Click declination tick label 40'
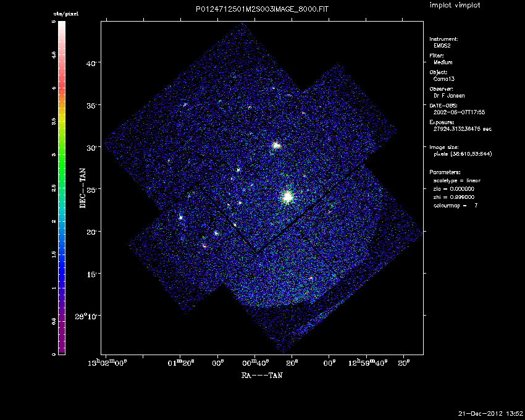Screen dimensions: 525x420 [91, 63]
